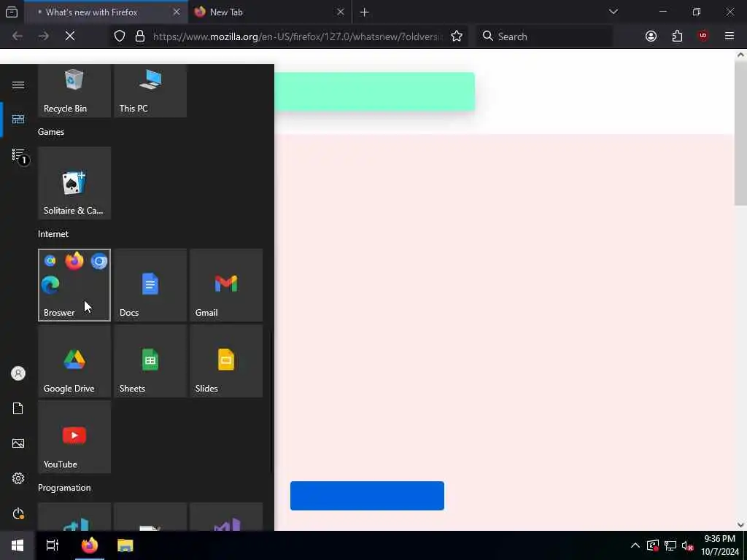The width and height of the screenshot is (747, 560).
Task: Open the This PC tile
Action: 150,91
